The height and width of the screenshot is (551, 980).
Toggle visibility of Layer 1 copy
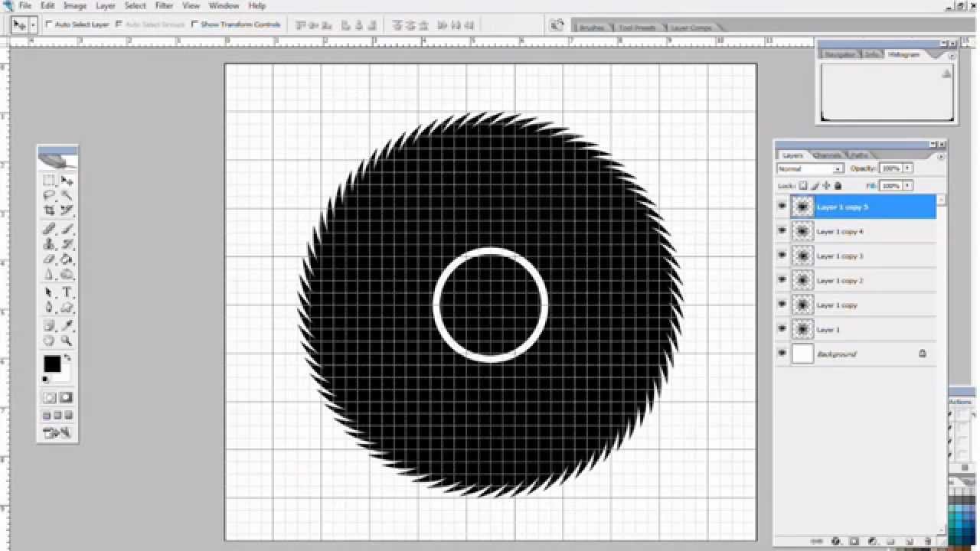click(x=782, y=305)
